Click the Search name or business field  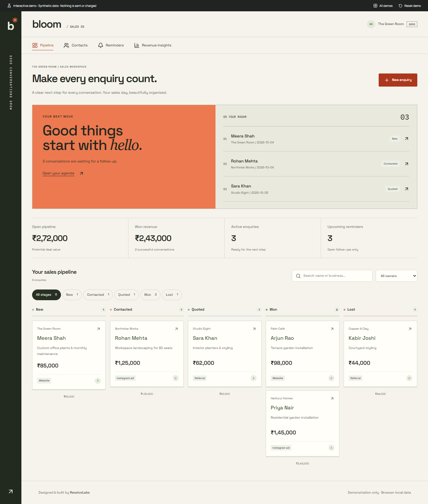[x=332, y=276]
